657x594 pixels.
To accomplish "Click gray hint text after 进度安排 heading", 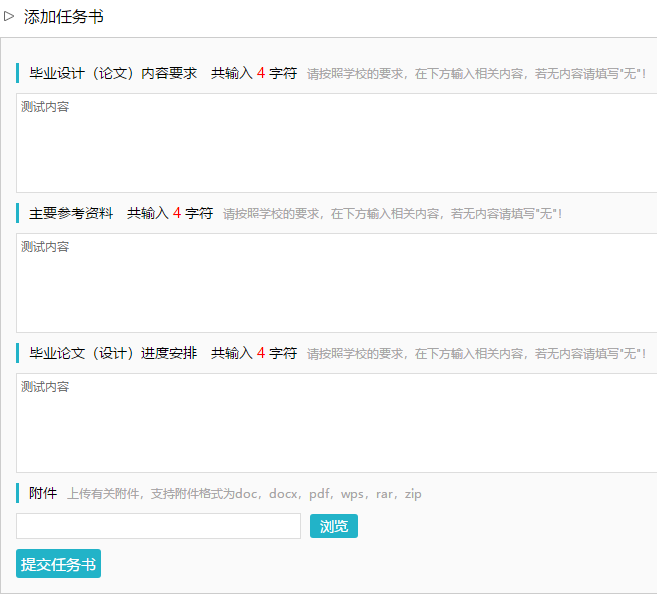I will 476,354.
